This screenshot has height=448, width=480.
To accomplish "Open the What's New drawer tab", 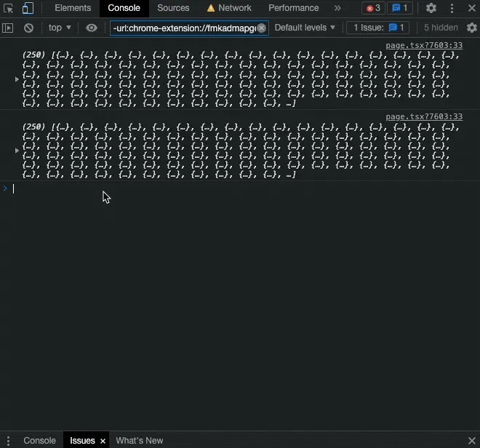I will point(140,441).
